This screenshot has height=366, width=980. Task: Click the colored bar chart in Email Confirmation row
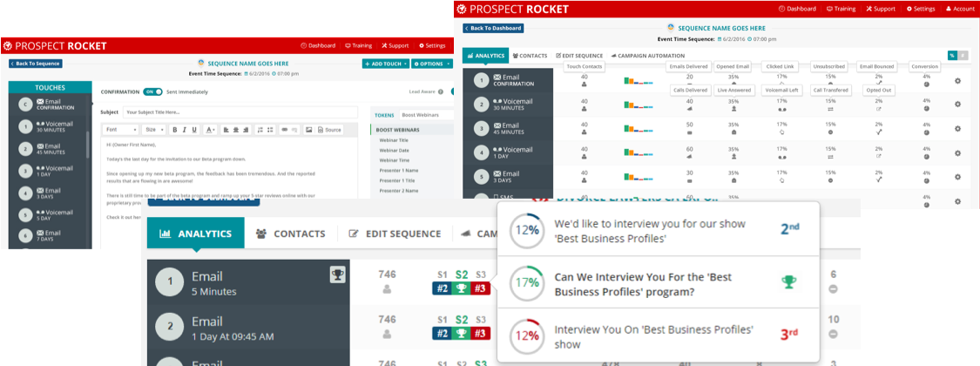638,81
